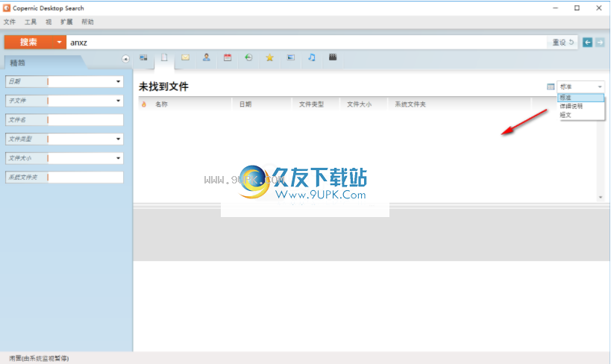Sort by the 系统文件夹 column header

[410, 104]
